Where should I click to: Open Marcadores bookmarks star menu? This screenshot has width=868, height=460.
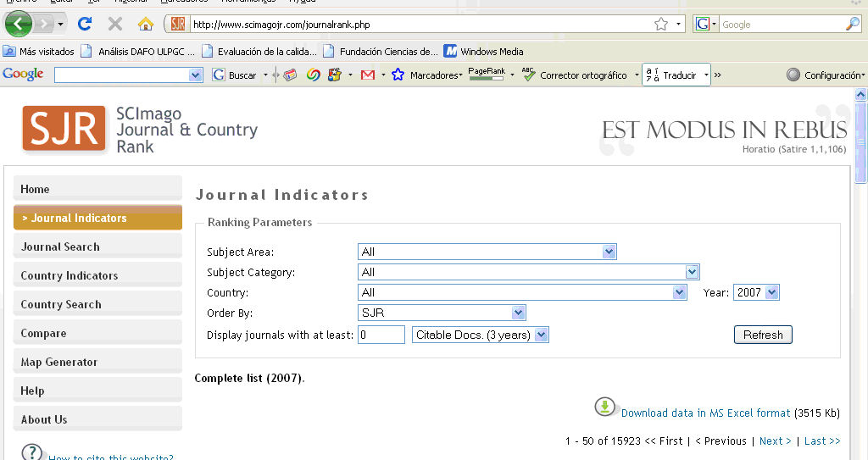point(427,75)
